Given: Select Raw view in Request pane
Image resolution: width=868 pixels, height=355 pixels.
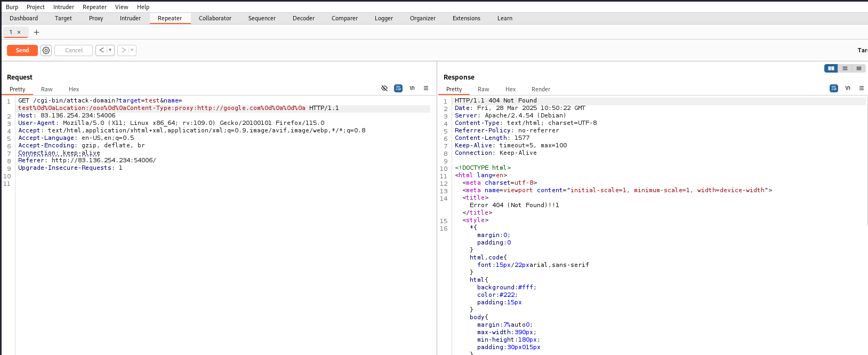Looking at the screenshot, I should click(x=47, y=89).
